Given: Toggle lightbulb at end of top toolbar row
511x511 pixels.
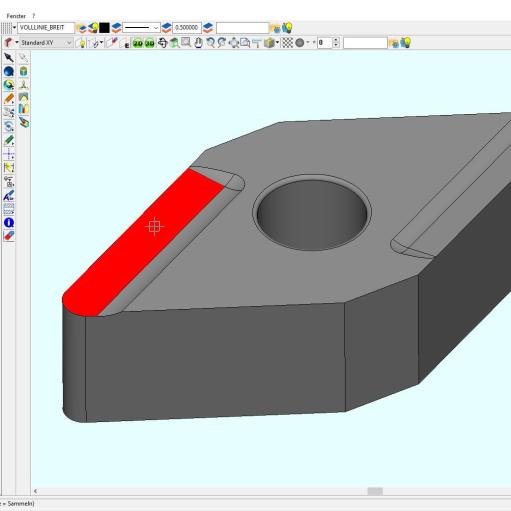Looking at the screenshot, I should (287, 28).
